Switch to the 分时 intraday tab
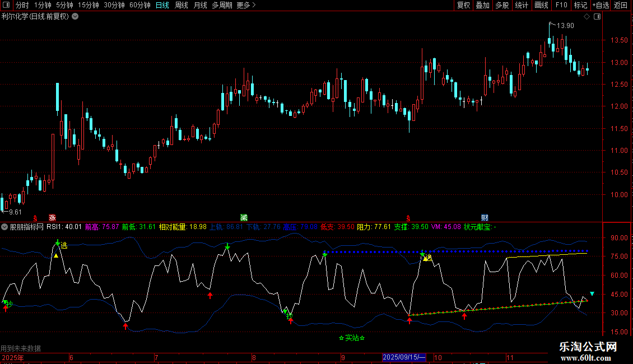The width and height of the screenshot is (633, 364). coord(22,6)
